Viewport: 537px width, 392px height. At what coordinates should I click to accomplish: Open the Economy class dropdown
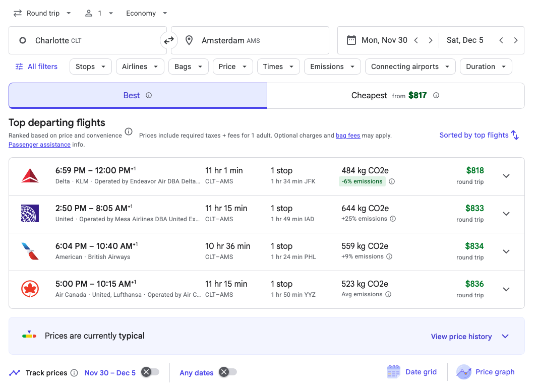[147, 13]
